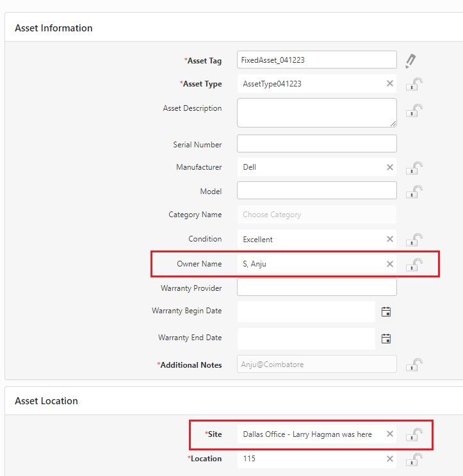The image size is (463, 476).
Task: Toggle the lock icon beside Asset Type
Action: pyautogui.click(x=414, y=84)
